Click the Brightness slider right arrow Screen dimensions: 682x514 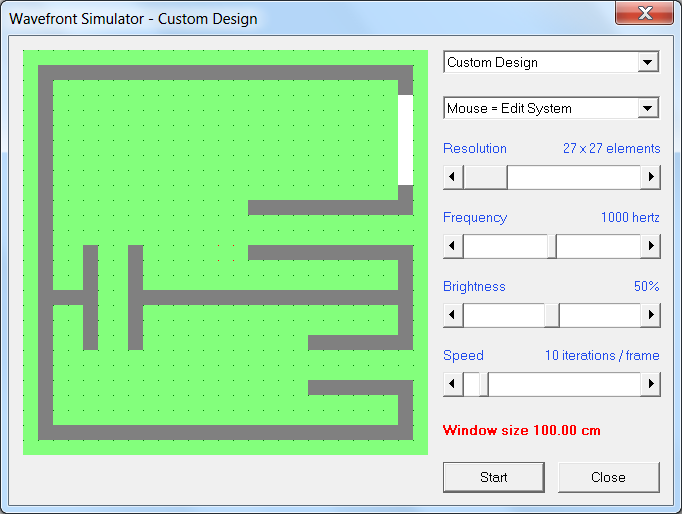point(650,315)
